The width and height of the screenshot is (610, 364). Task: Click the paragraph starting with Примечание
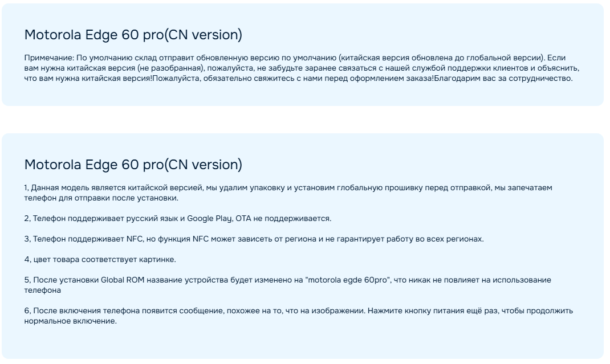pos(302,68)
